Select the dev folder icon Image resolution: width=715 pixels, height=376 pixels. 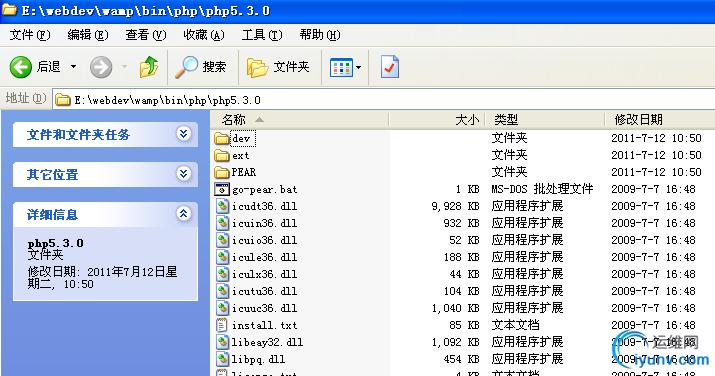coord(222,138)
